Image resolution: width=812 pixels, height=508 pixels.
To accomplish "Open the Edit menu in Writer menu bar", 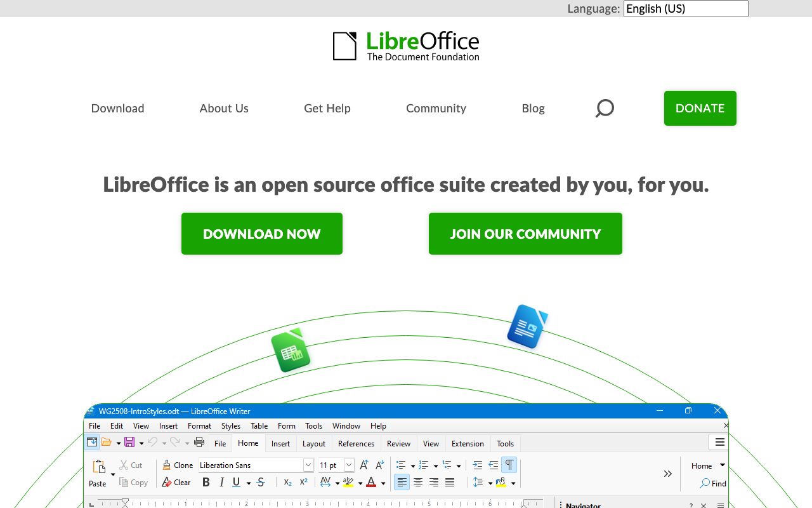I will (x=117, y=426).
